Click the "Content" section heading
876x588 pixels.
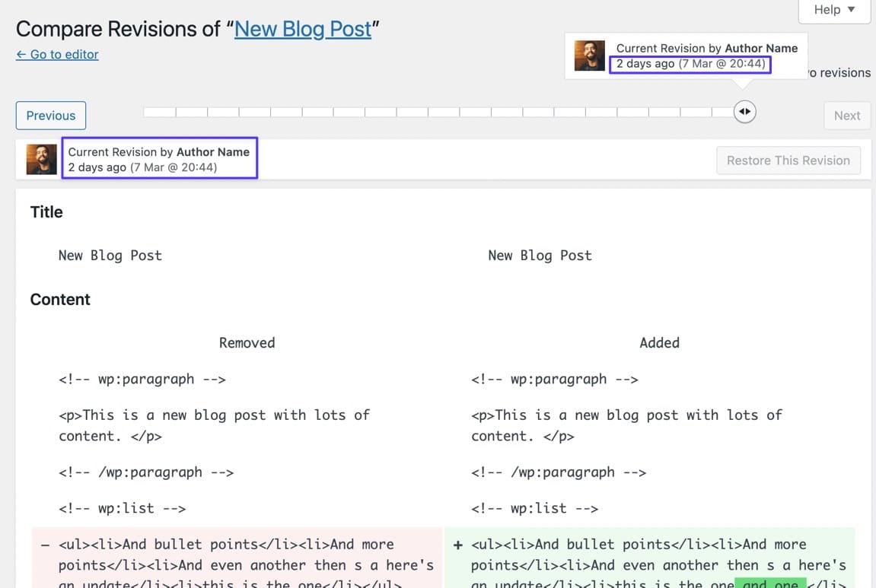point(60,300)
